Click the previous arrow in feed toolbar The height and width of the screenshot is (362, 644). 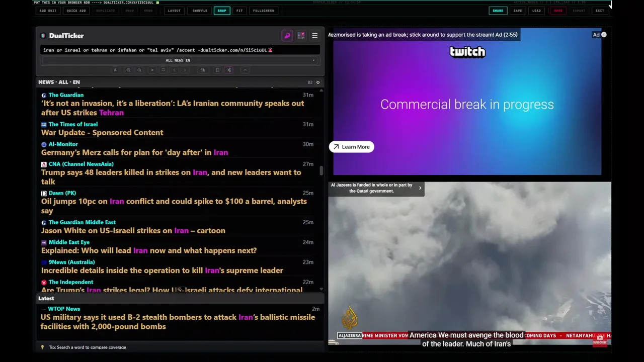174,70
